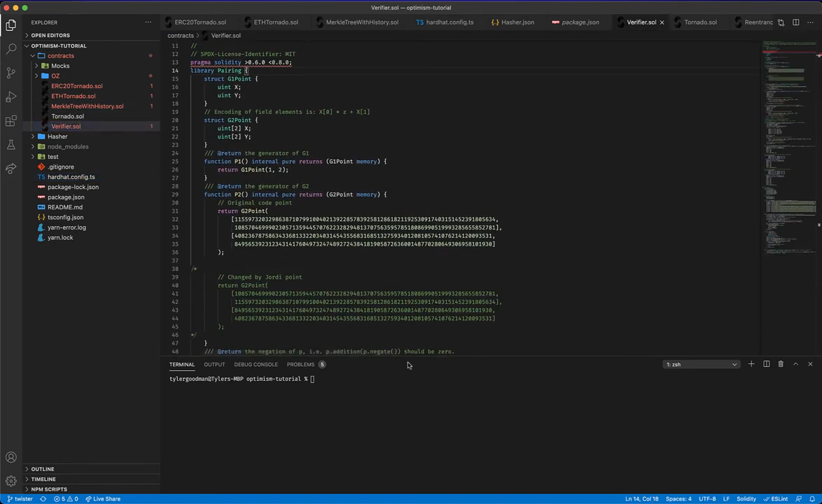Open the Manage gear icon
Image resolution: width=822 pixels, height=504 pixels.
click(x=11, y=481)
